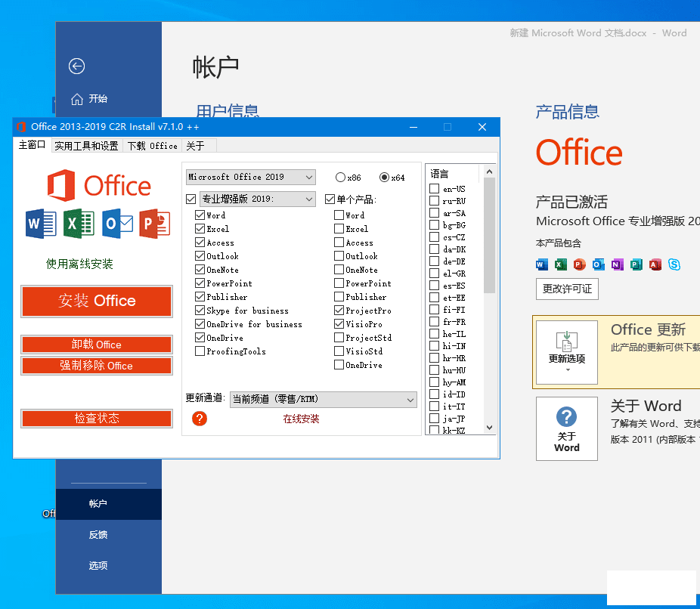Click the 更改许可证 button
The height and width of the screenshot is (609, 700).
(567, 289)
